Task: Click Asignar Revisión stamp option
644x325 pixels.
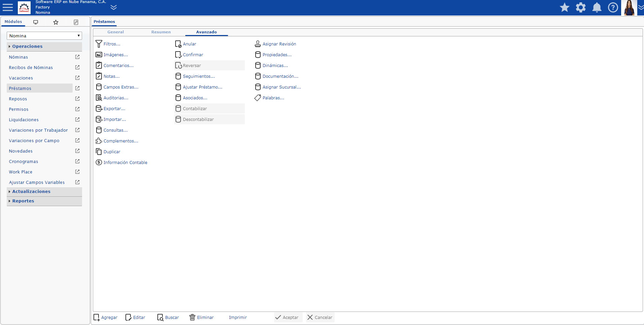Action: [275, 44]
